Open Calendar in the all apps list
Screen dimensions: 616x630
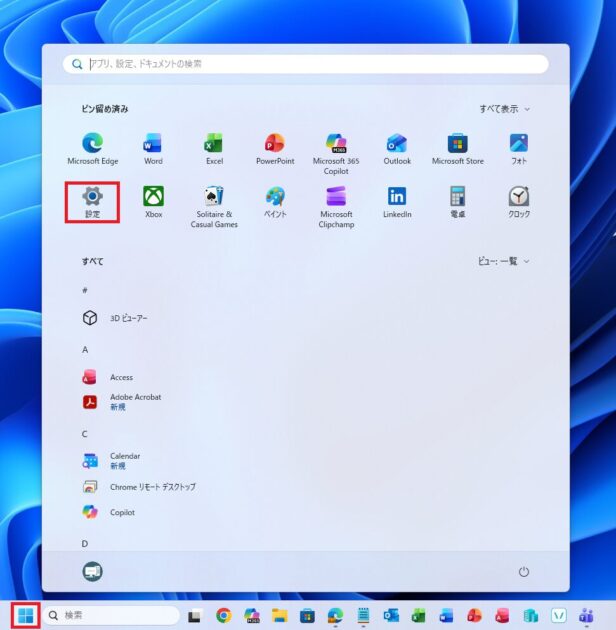[111, 461]
